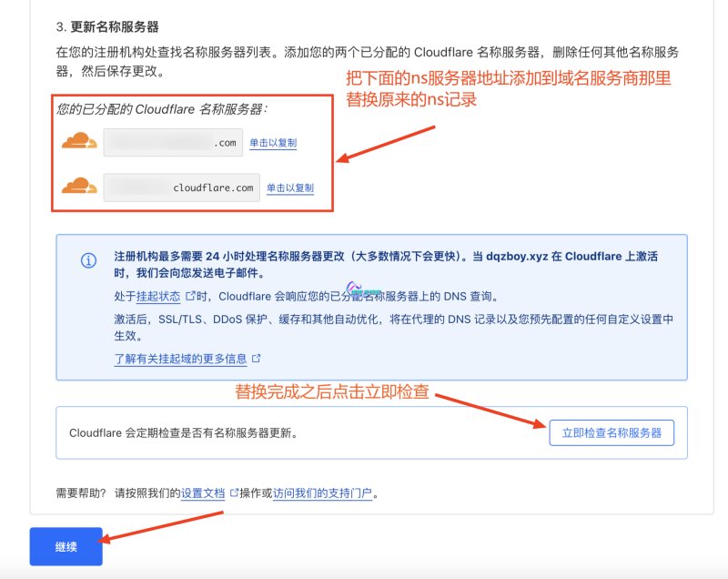The height and width of the screenshot is (579, 728).
Task: Click the paragraph starting 激活后，SSL/TLS、DDoS 保护
Action: pyautogui.click(x=394, y=328)
